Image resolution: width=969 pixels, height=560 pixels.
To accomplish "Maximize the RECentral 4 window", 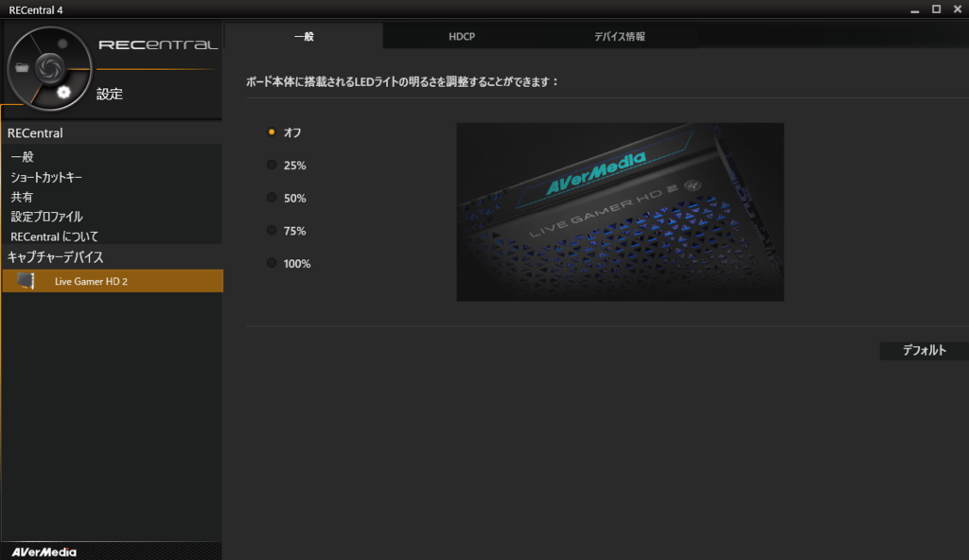I will click(936, 9).
